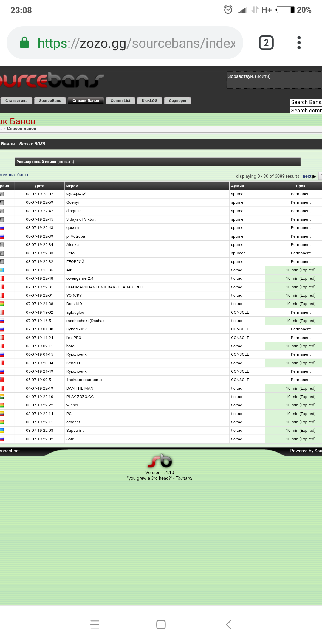Switch to the Comm List tab
This screenshot has height=644, width=322.
120,101
